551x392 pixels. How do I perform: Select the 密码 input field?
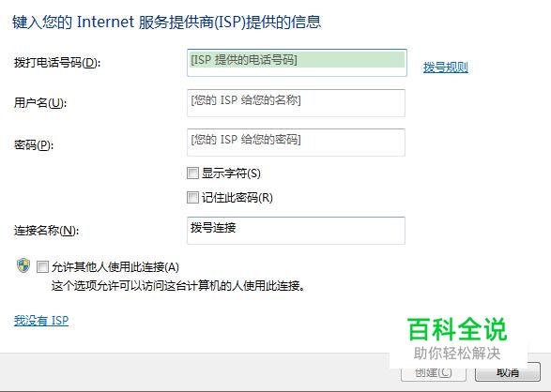click(296, 143)
